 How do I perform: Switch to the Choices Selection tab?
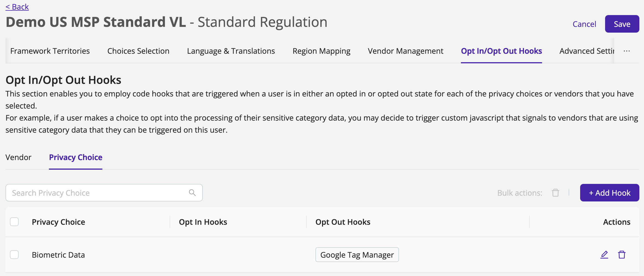pyautogui.click(x=138, y=51)
